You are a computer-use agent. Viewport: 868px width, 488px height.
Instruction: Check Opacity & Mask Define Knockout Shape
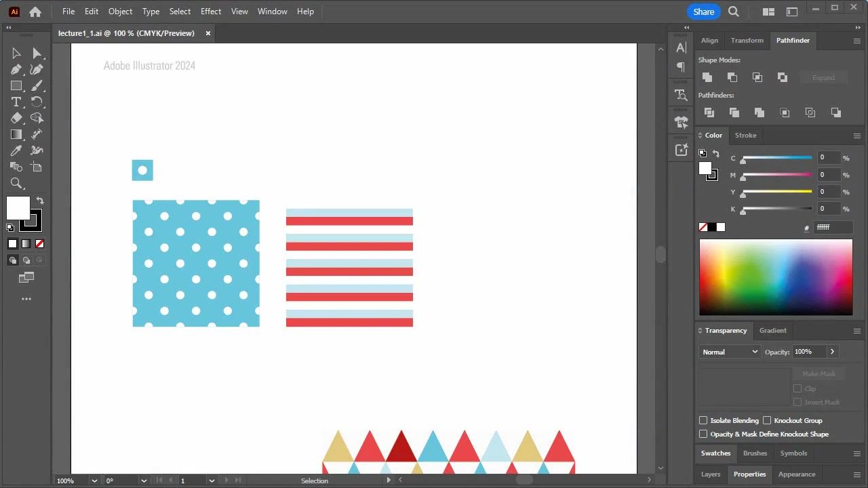click(703, 434)
